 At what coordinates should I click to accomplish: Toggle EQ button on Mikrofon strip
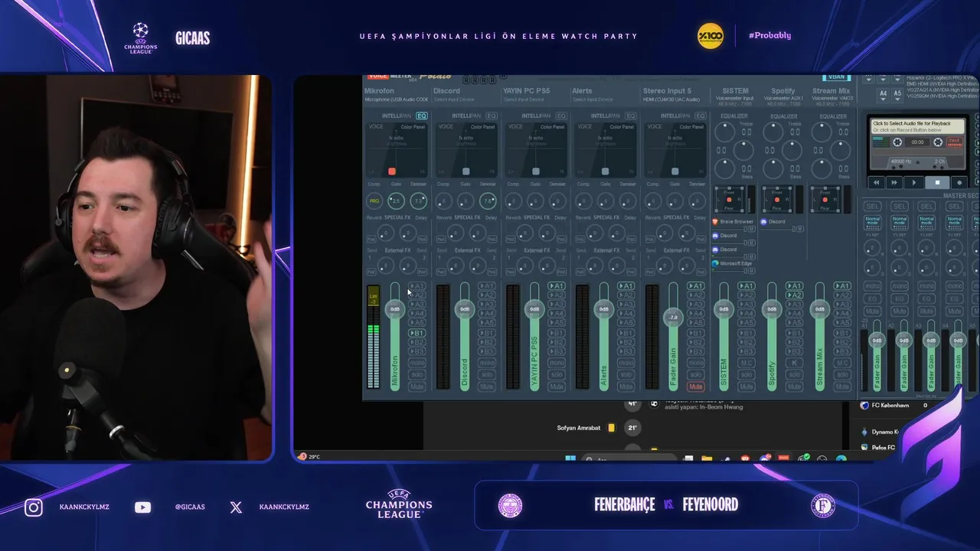point(422,116)
